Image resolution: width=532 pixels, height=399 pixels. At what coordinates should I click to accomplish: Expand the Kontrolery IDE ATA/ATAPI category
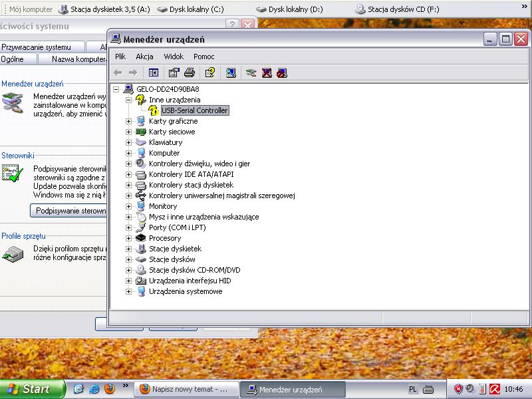tap(128, 174)
